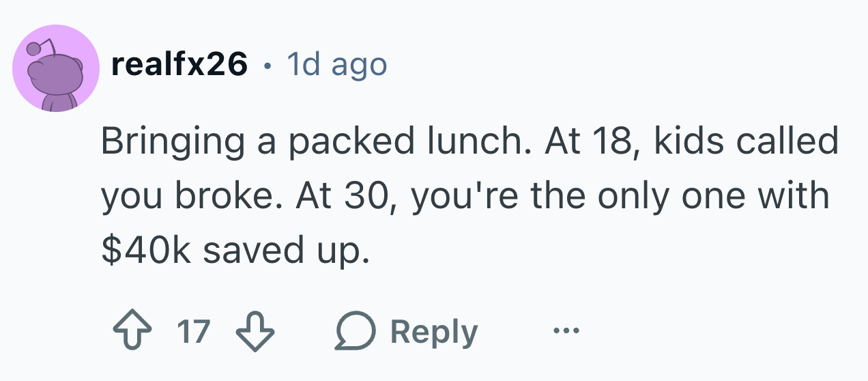Viewport: 868px width, 381px height.
Task: Click the dot separator after the username
Action: pyautogui.click(x=267, y=66)
